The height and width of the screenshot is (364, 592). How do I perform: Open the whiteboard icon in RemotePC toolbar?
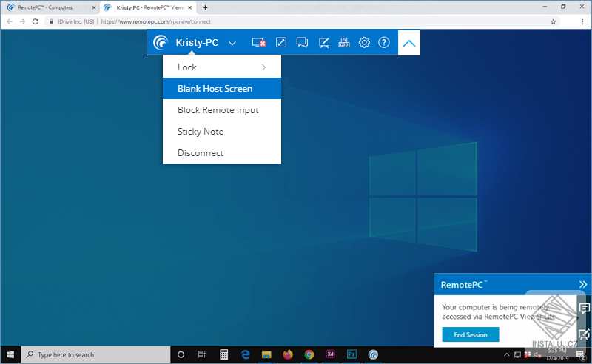click(324, 43)
